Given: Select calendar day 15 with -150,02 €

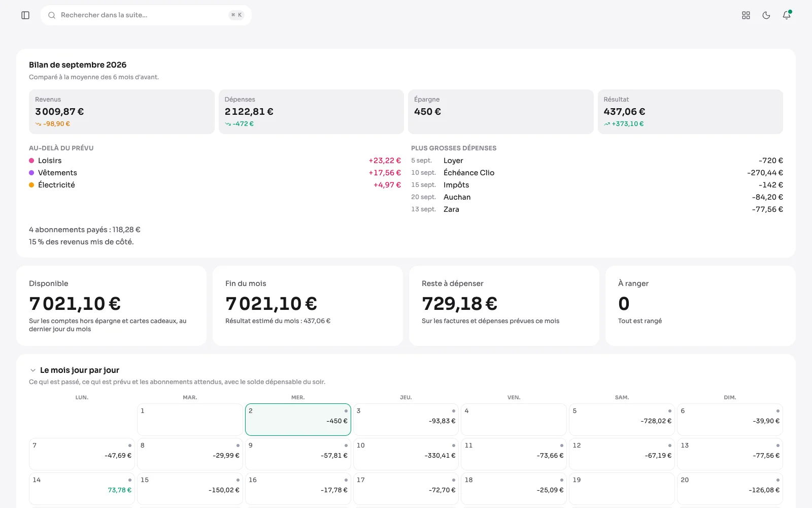Looking at the screenshot, I should [190, 489].
